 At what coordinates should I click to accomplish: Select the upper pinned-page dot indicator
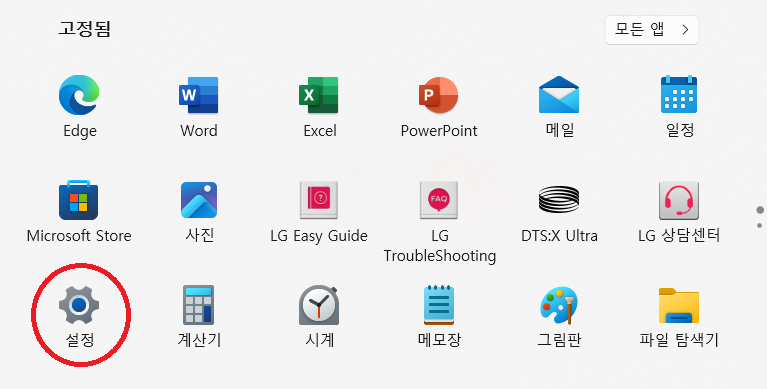tap(760, 210)
